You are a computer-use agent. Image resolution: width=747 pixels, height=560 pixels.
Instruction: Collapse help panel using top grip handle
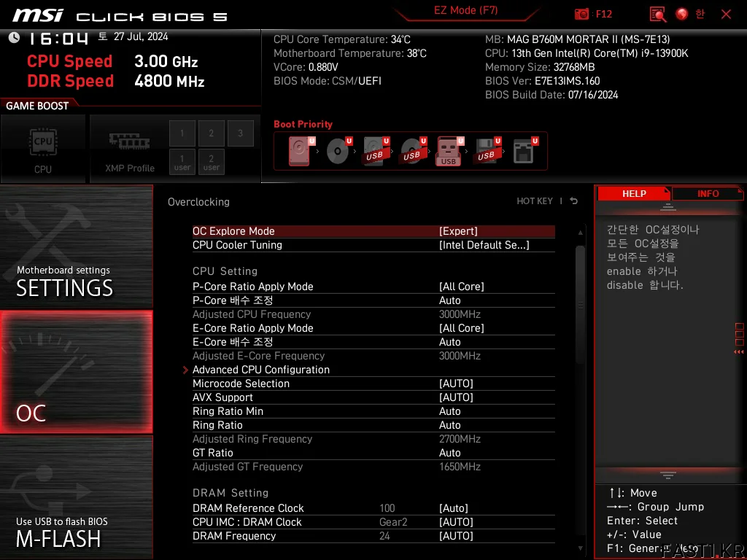(668, 206)
